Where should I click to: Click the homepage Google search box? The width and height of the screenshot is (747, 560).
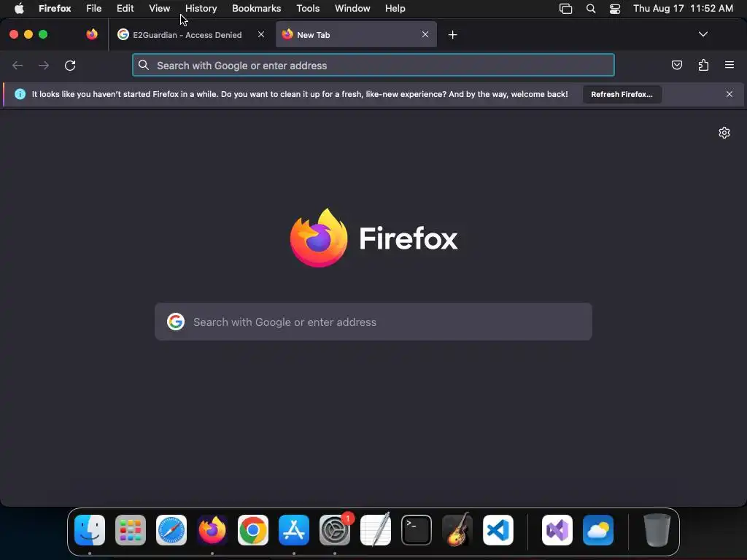click(373, 322)
